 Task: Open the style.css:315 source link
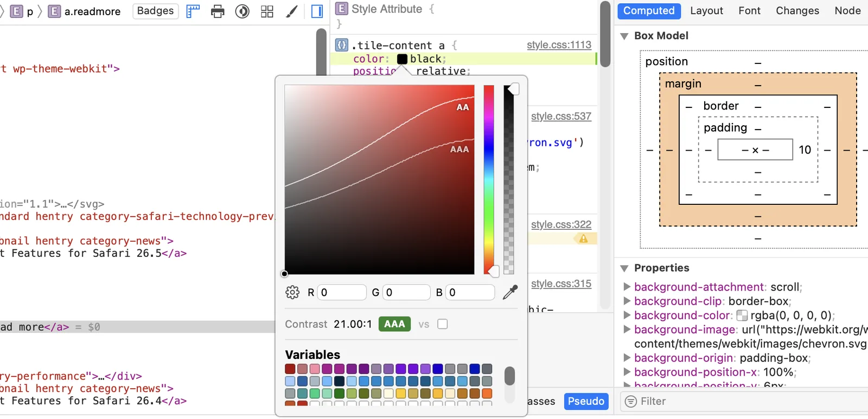(x=561, y=283)
